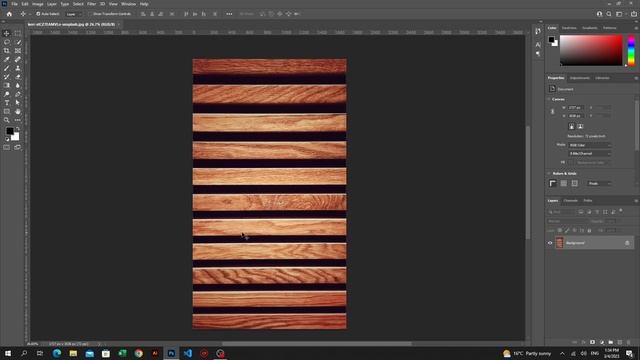Open the Color panel flyout menu
Viewport: 640px width, 360px height.
[x=636, y=28]
